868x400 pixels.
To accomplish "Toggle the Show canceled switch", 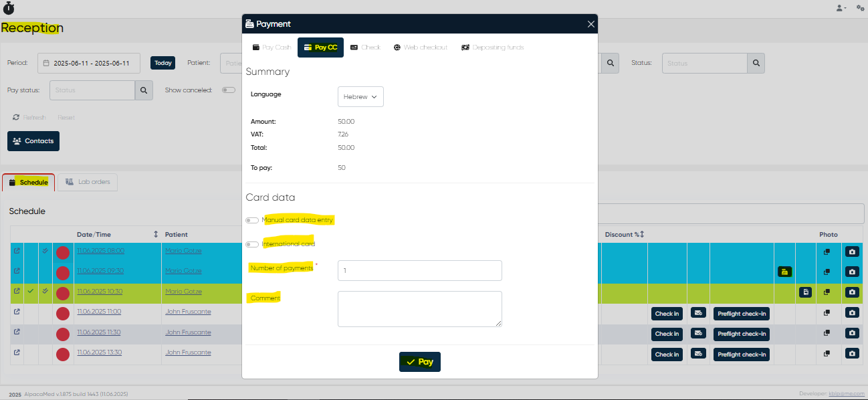I will [228, 90].
